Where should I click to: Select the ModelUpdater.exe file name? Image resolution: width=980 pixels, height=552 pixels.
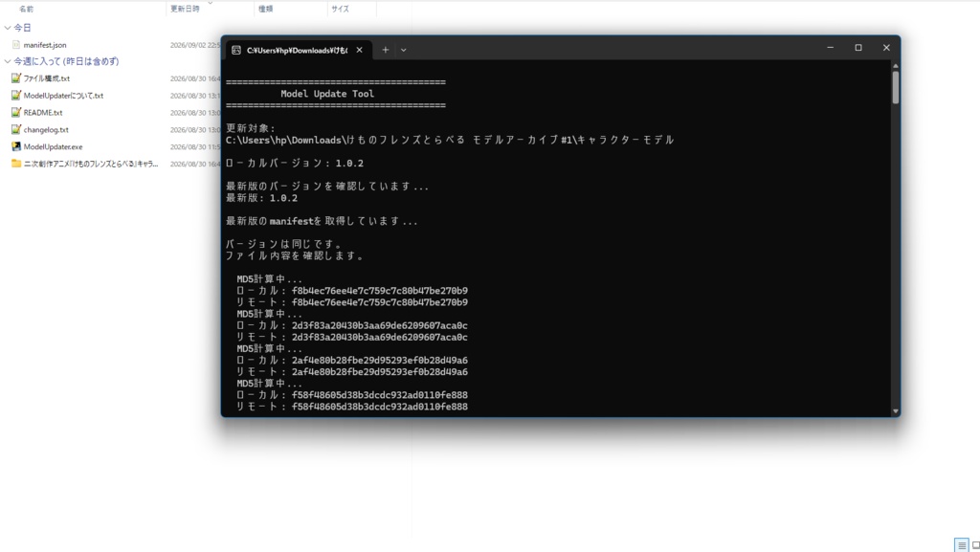(54, 146)
